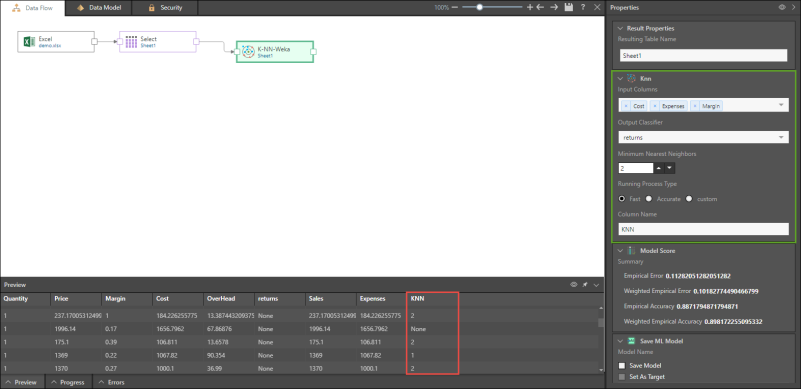This screenshot has height=389, width=801.
Task: Select the Select Sheet1 node
Action: tap(158, 42)
